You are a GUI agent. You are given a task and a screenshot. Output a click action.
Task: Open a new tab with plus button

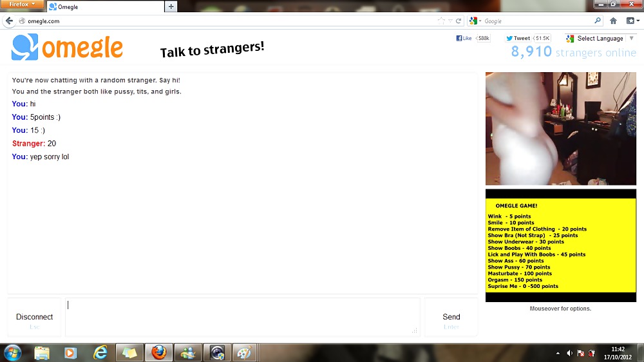point(171,6)
